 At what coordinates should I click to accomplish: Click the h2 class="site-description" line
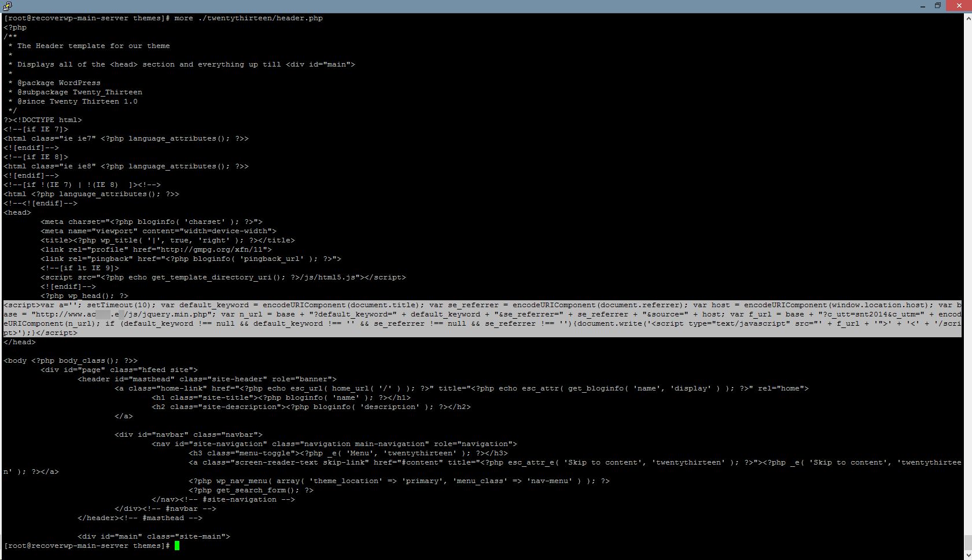[311, 407]
